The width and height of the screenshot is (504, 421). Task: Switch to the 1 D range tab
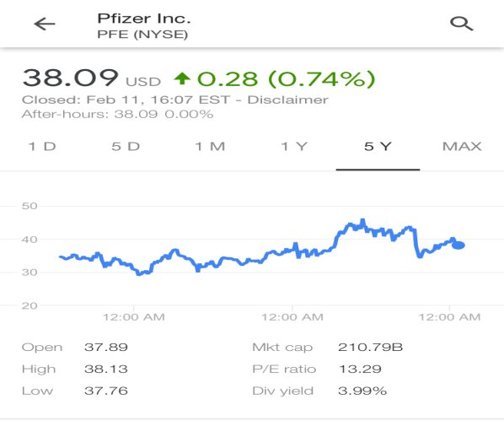[x=42, y=147]
